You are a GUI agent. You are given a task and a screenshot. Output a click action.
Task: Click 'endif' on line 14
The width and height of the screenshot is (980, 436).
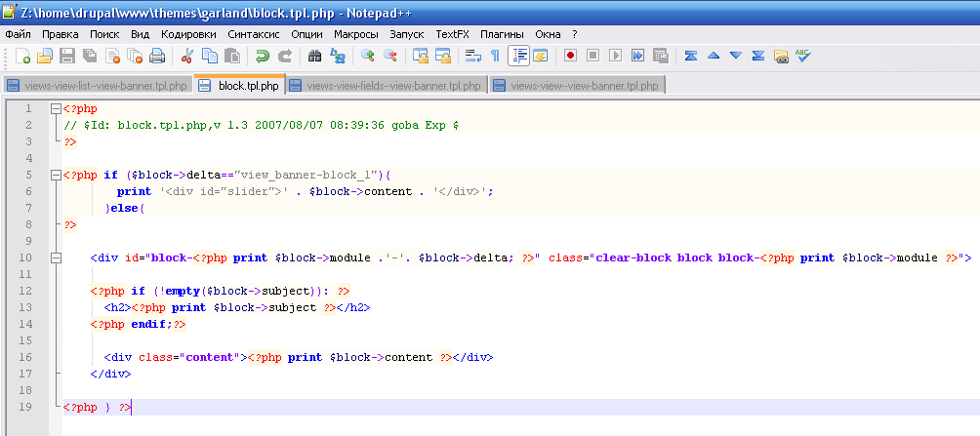(x=148, y=324)
